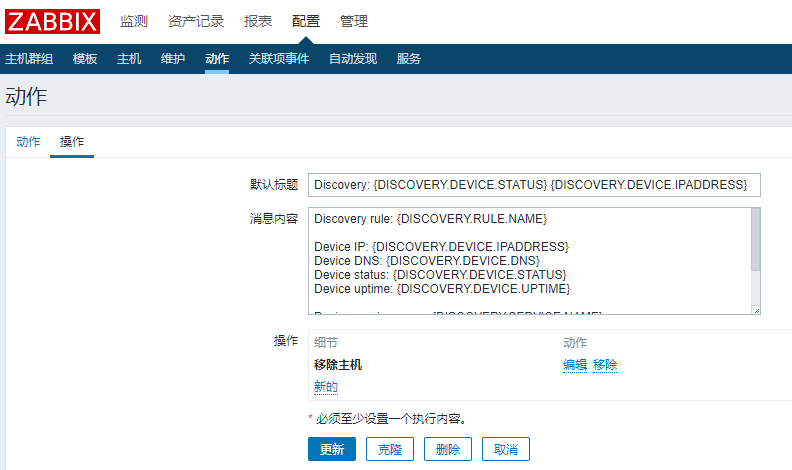Image resolution: width=792 pixels, height=470 pixels.
Task: Open the 管理 top menu
Action: [x=354, y=21]
